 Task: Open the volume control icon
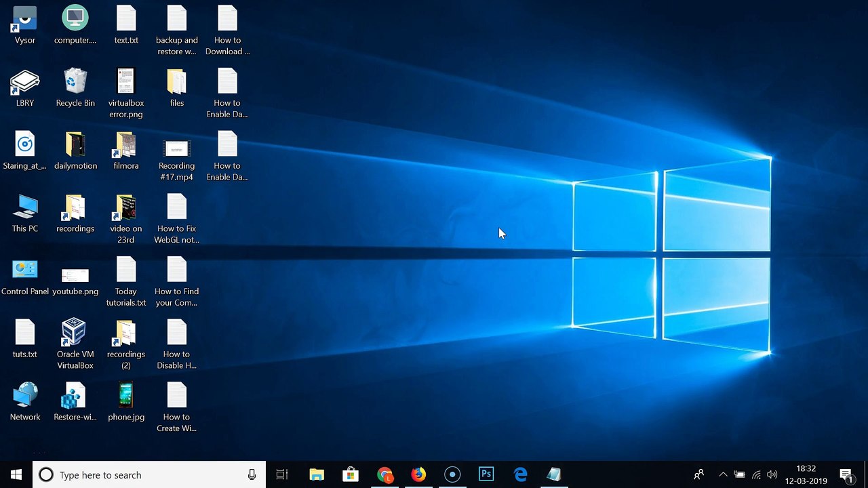[772, 474]
